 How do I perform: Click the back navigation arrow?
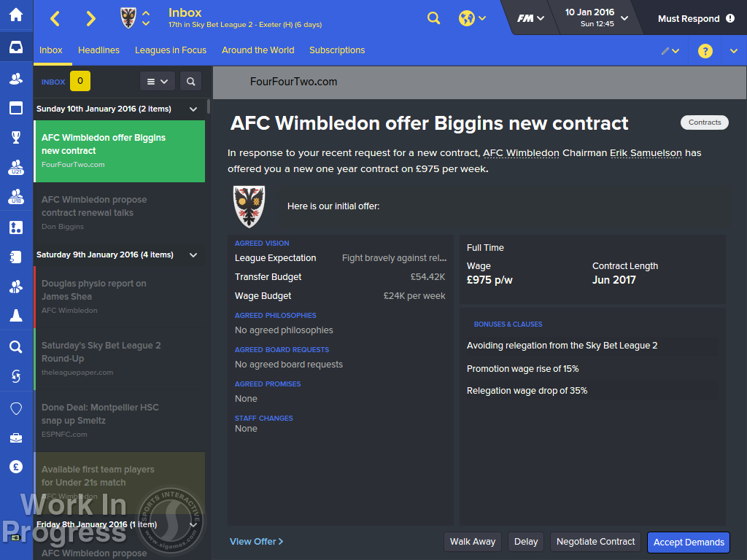coord(55,18)
